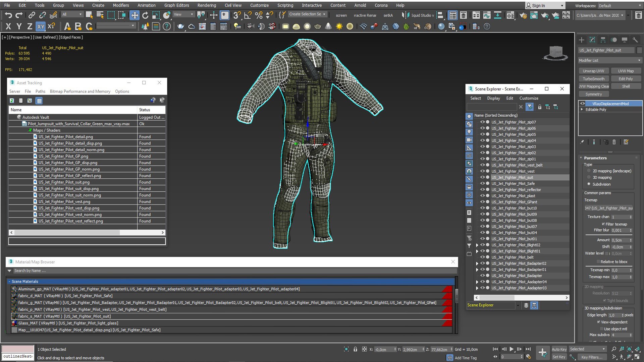Viewport: 644px width, 362px height.
Task: Collapse Scene Materials group
Action: coord(9,282)
